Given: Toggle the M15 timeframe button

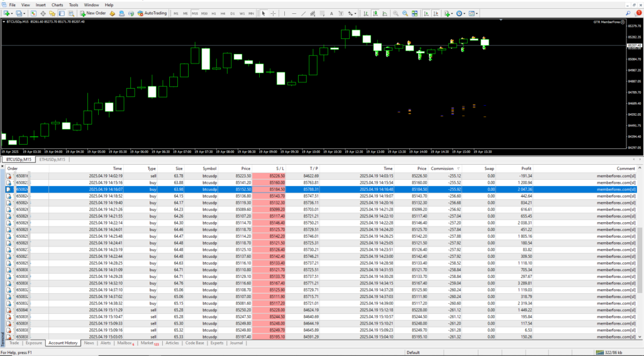Looking at the screenshot, I should click(x=195, y=13).
